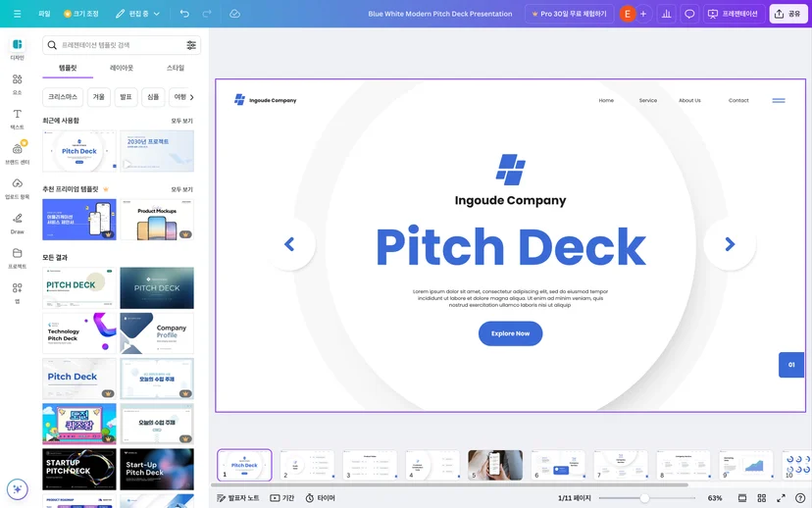
Task: Toggle page thumbnails view icon
Action: coord(742,497)
